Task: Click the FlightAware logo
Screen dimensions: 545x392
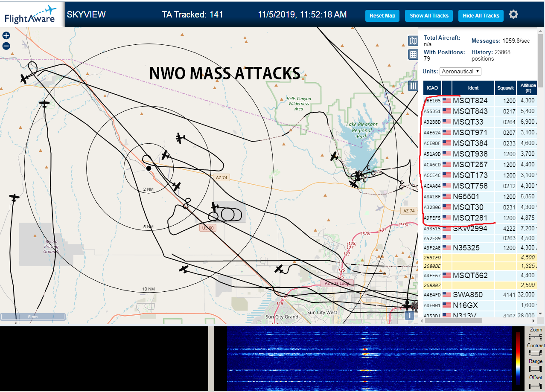Action: pyautogui.click(x=31, y=14)
